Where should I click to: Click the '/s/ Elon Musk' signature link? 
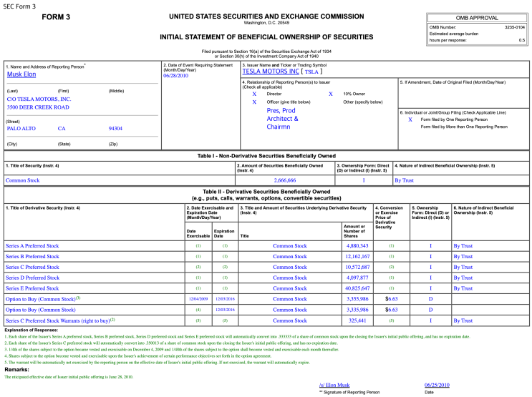[334, 385]
